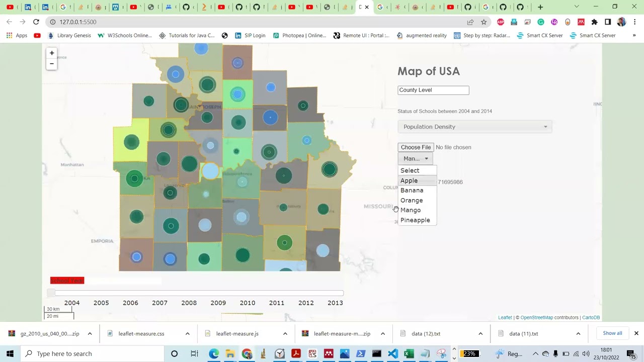Open the Cortana circle on the taskbar
Screen dimensions: 644x362
(x=174, y=354)
